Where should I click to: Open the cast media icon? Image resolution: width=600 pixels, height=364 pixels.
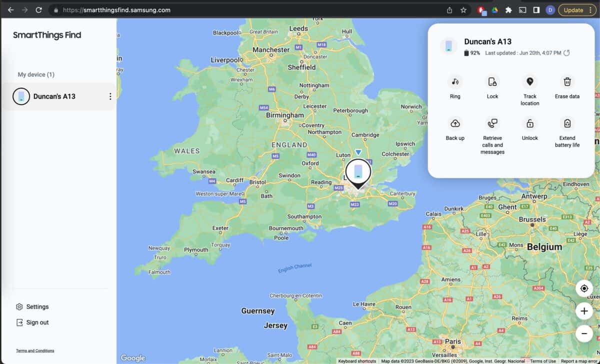522,10
